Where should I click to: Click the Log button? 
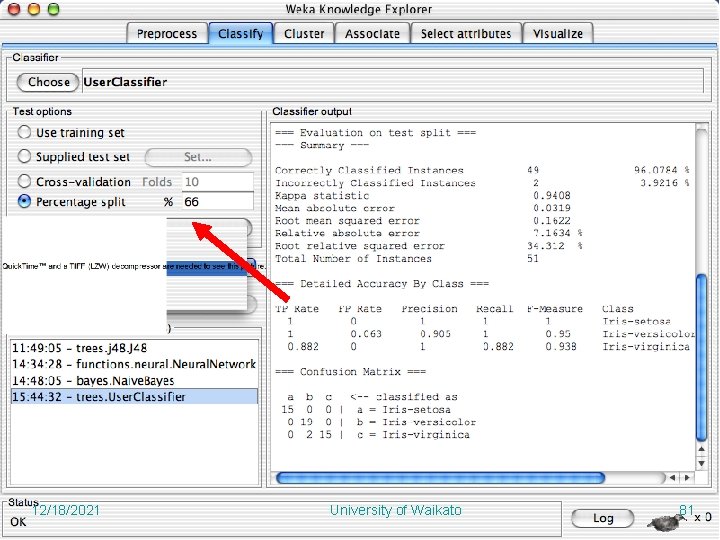click(603, 518)
